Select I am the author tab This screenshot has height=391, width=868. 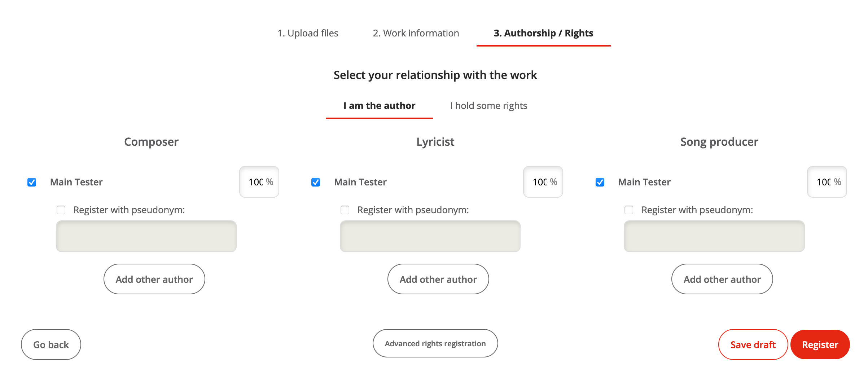379,106
